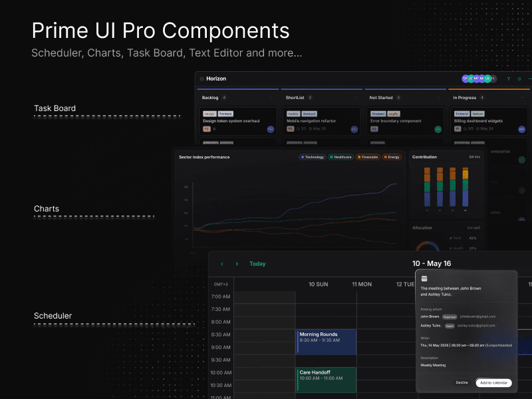Click the Weekly Meeting description text
The width and height of the screenshot is (532, 399).
point(433,365)
